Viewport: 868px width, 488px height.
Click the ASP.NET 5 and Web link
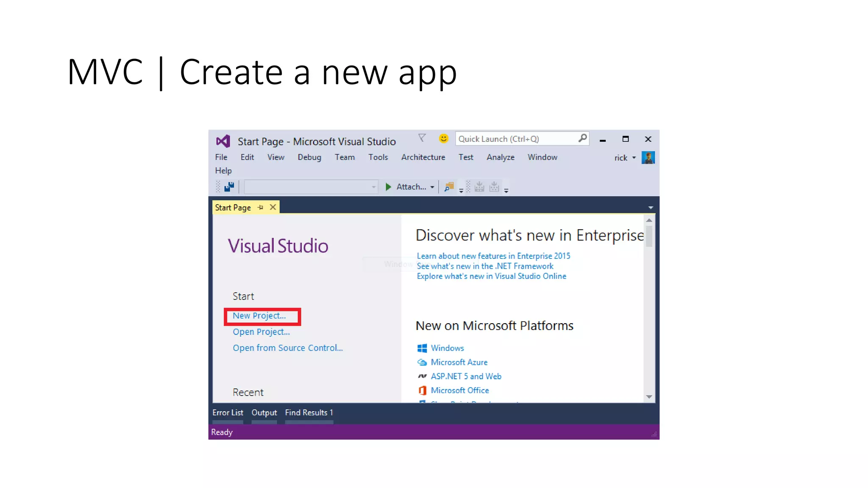pos(466,376)
